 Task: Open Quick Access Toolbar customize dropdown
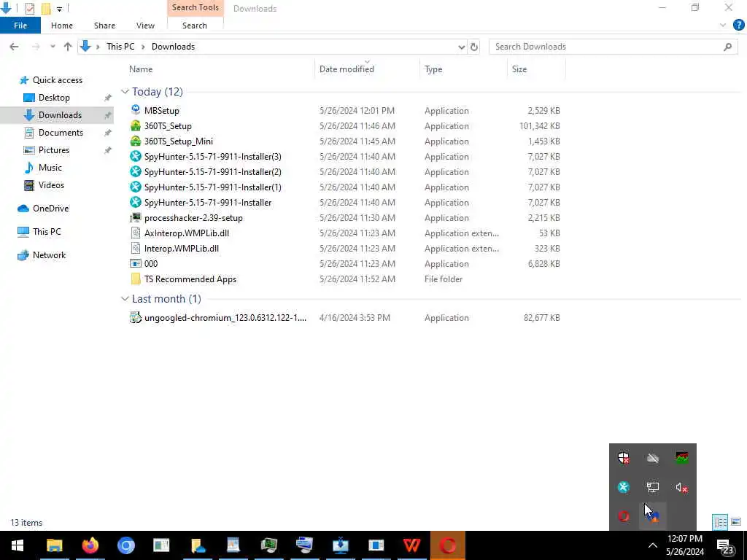click(59, 9)
